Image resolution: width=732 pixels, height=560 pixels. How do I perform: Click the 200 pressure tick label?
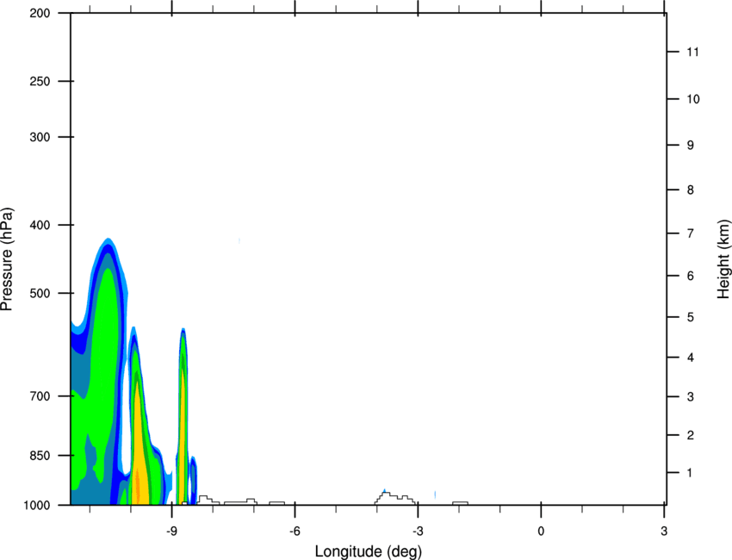click(40, 13)
